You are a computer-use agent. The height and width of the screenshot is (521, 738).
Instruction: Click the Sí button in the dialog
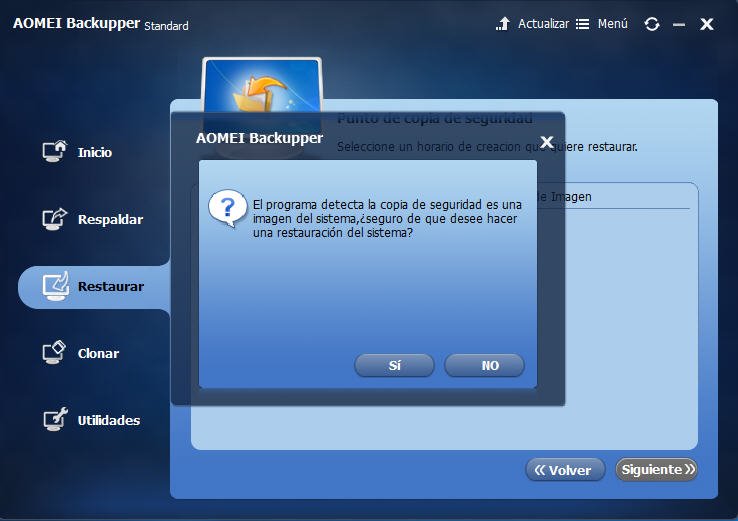pyautogui.click(x=394, y=366)
